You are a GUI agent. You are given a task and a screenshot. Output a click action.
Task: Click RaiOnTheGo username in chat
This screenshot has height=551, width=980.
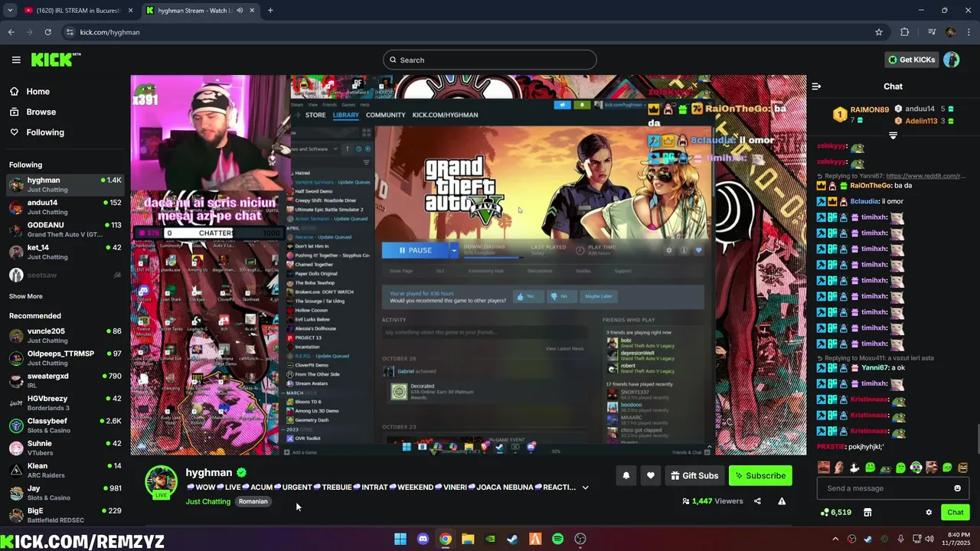871,185
